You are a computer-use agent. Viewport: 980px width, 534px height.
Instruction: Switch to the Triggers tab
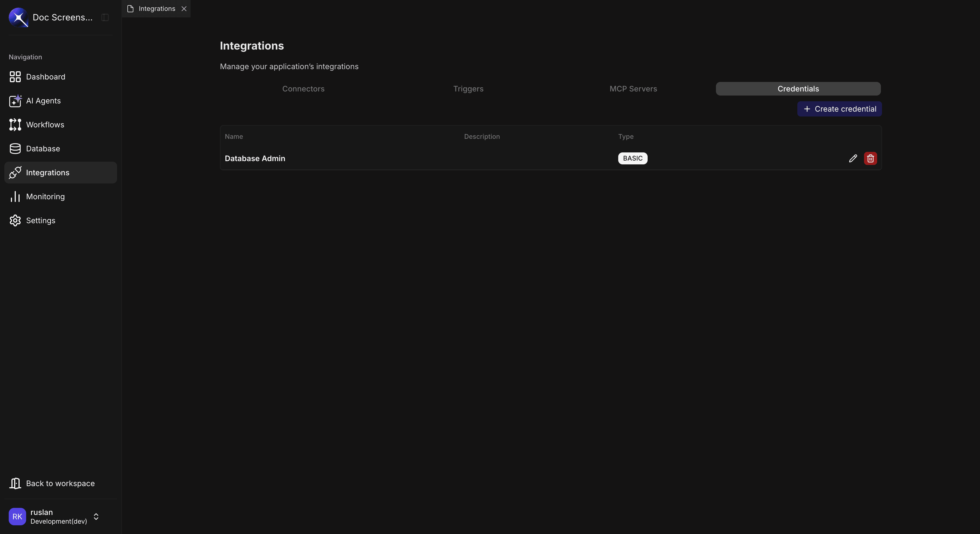[468, 89]
